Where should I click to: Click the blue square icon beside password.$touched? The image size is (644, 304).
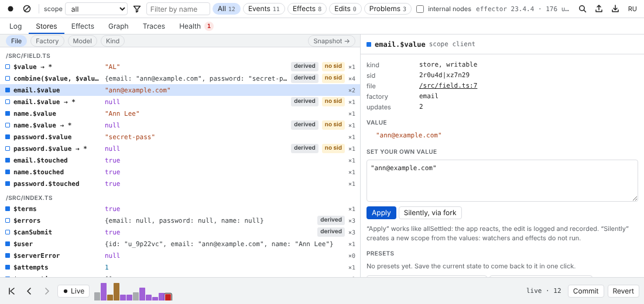tap(8, 184)
